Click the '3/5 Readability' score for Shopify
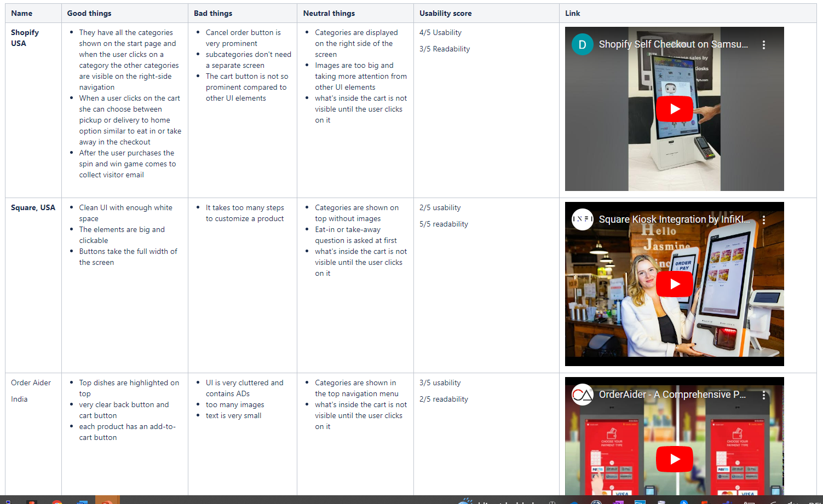The height and width of the screenshot is (504, 823). click(x=445, y=49)
